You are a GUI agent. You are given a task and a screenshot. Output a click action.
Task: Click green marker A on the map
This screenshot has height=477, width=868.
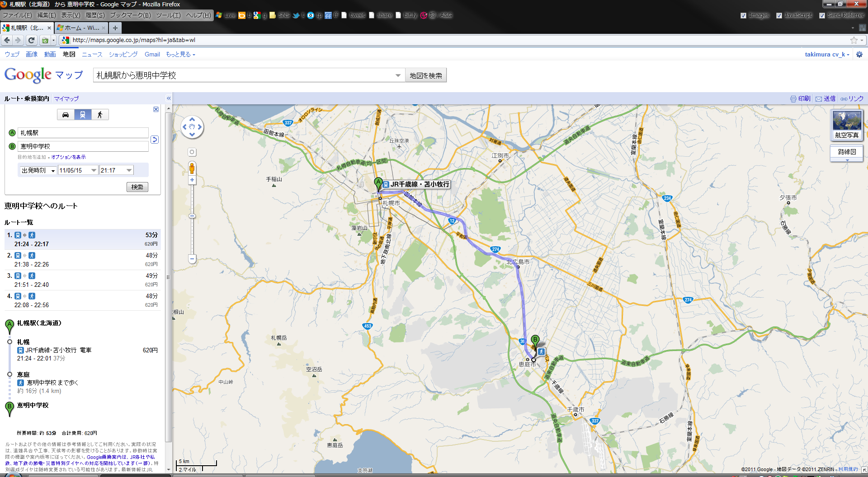coord(378,184)
